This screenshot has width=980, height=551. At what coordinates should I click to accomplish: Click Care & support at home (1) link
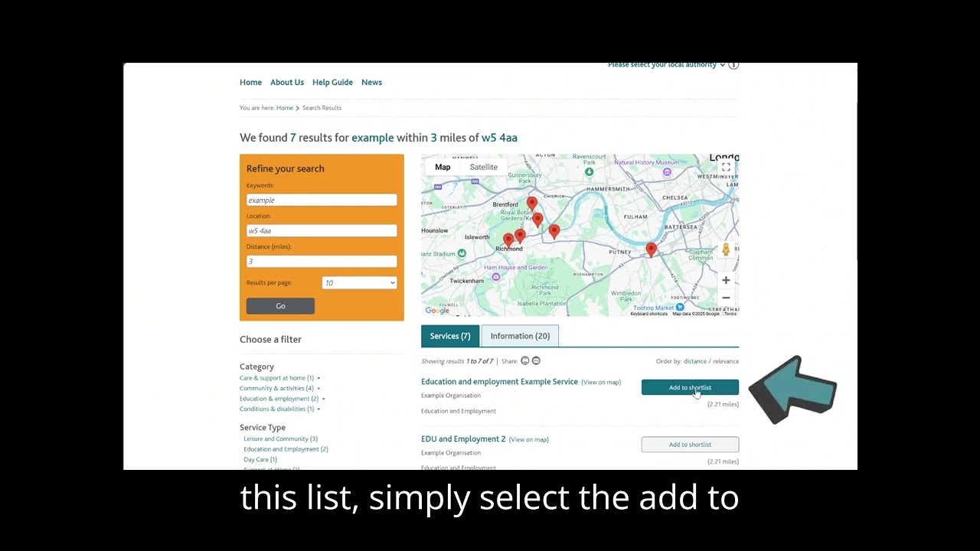coord(276,378)
